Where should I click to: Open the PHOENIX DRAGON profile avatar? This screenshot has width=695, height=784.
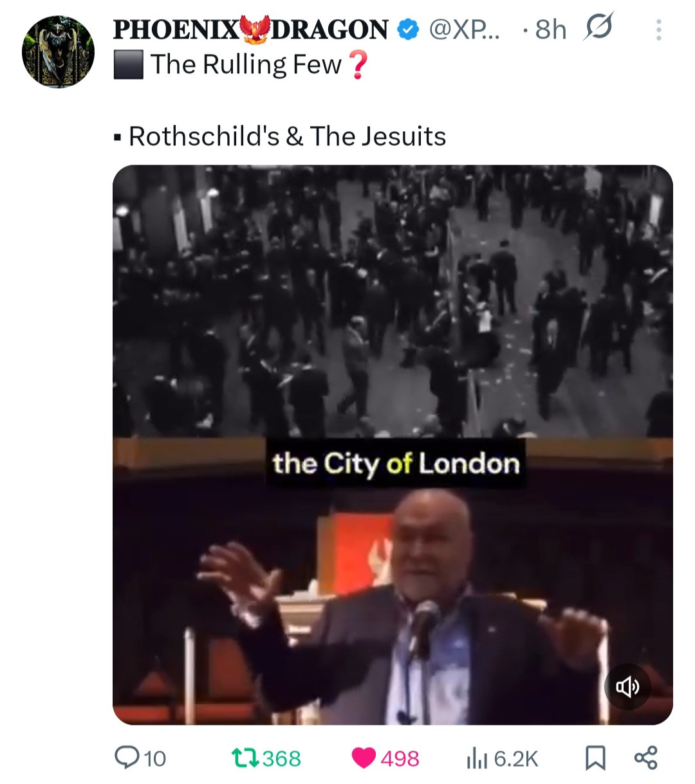click(x=58, y=51)
